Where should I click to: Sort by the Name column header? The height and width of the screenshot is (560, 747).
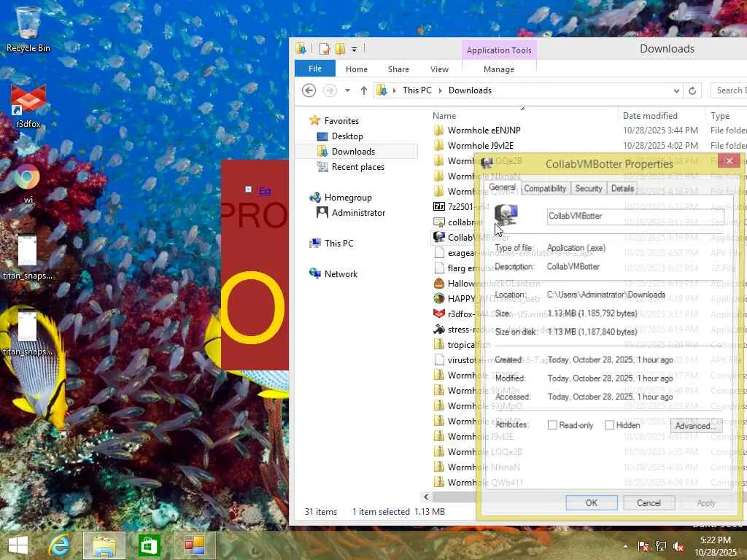(444, 116)
